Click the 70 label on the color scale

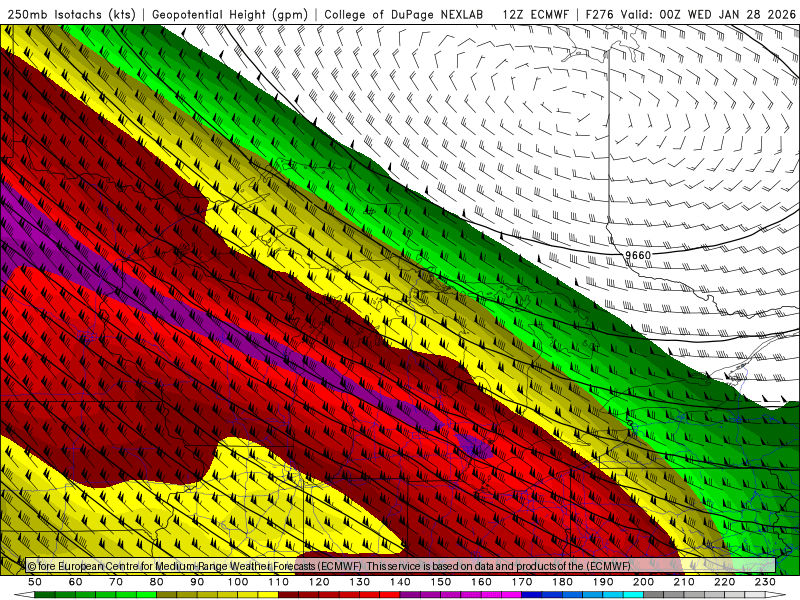coord(116,582)
